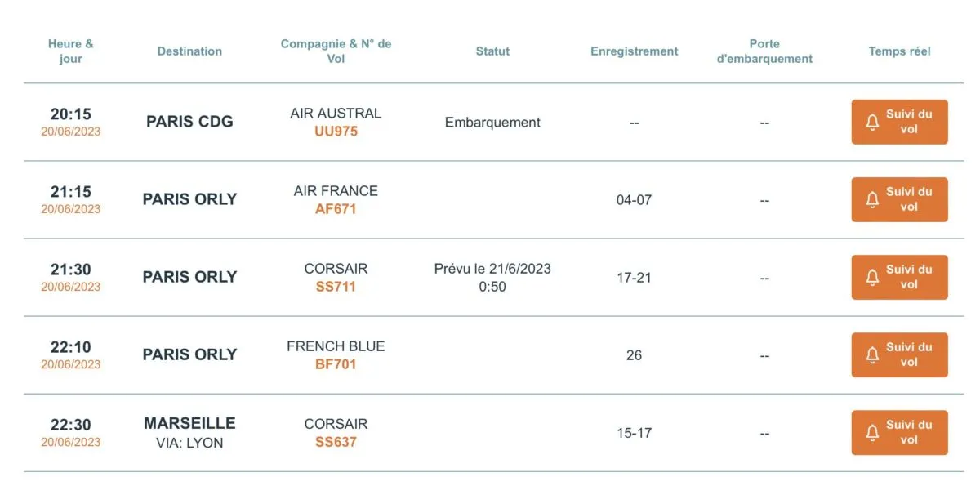Click bell icon for flight AF671
Image resolution: width=980 pixels, height=486 pixels.
872,200
